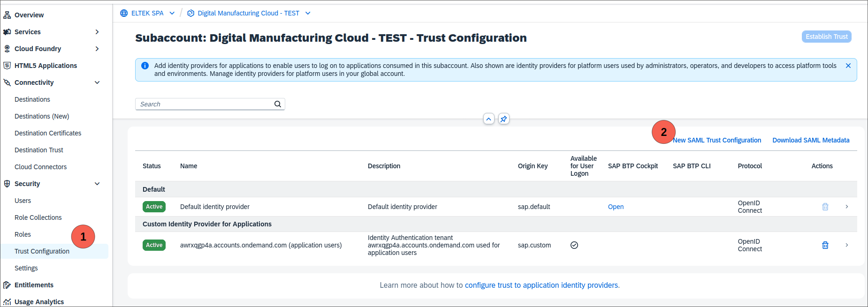Expand the Cloud Foundry menu
The width and height of the screenshot is (868, 307).
click(97, 49)
